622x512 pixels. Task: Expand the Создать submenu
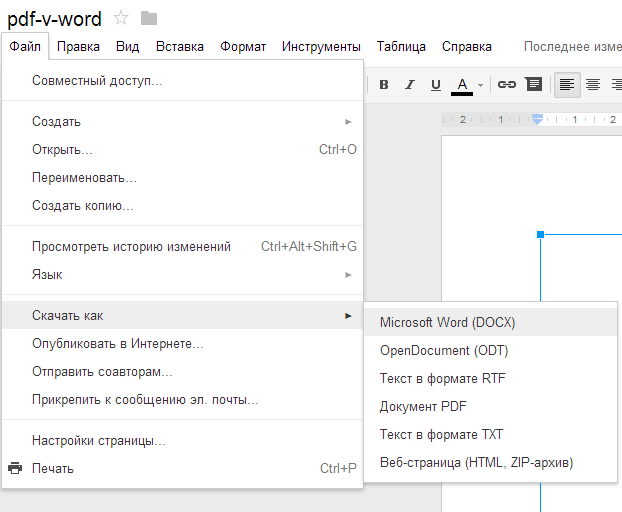tap(182, 121)
